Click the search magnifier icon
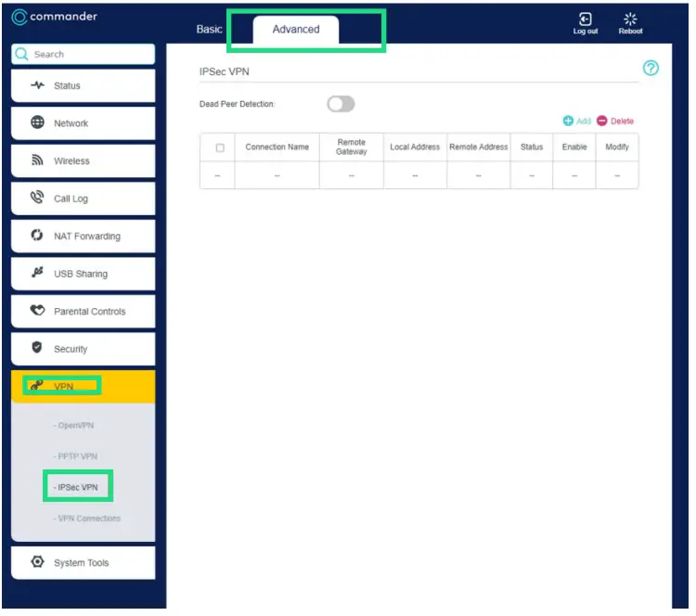Image resolution: width=696 pixels, height=616 pixels. coord(21,54)
